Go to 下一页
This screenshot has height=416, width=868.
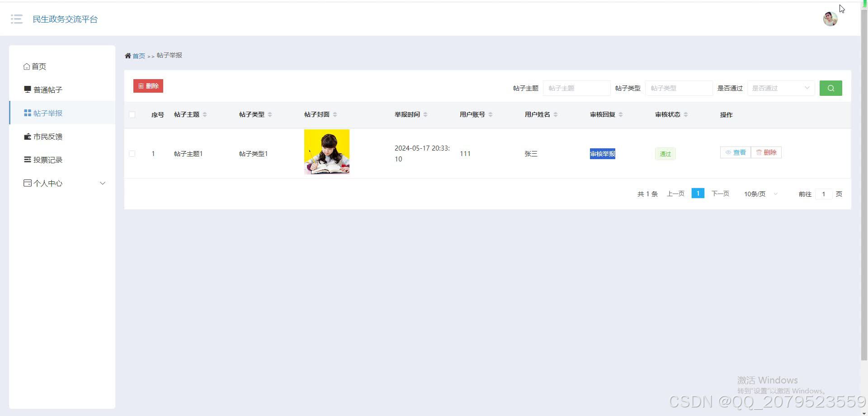click(720, 194)
